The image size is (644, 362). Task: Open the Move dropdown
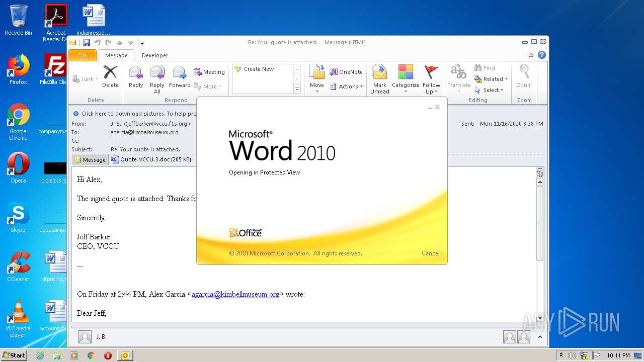click(317, 79)
